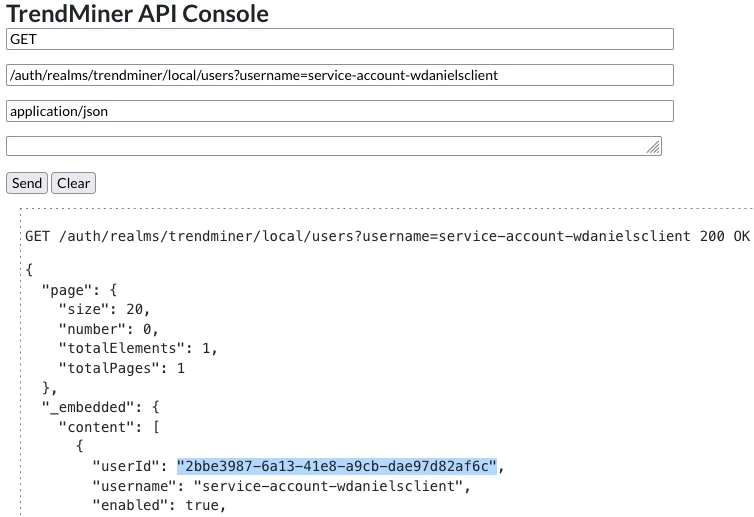The width and height of the screenshot is (754, 517).
Task: Click the "totalPages": 1 line
Action: pyautogui.click(x=121, y=368)
